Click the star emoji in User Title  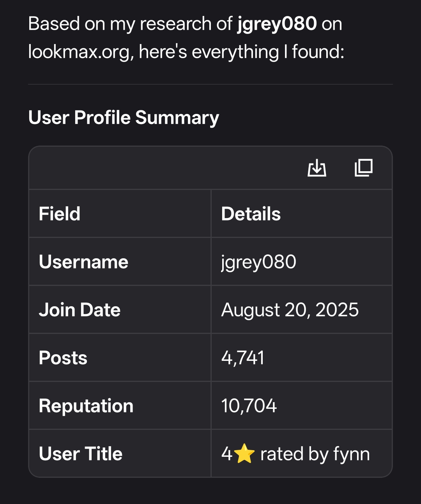click(244, 454)
